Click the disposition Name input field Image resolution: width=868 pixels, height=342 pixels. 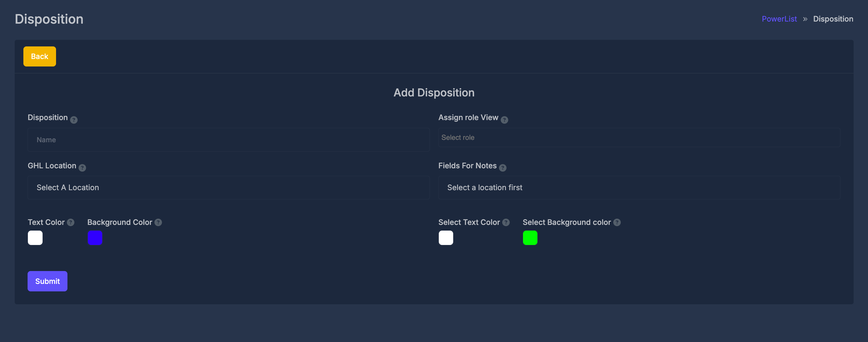228,139
